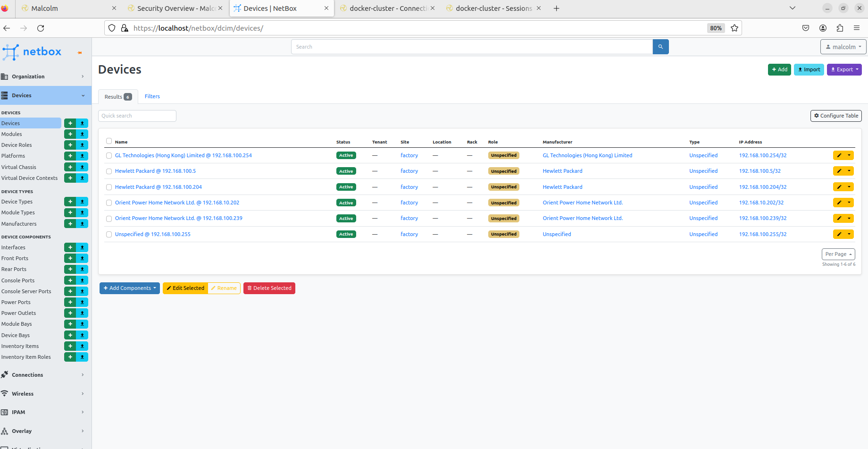Expand the IPAM sidebar section
This screenshot has height=449, width=868.
tap(42, 412)
